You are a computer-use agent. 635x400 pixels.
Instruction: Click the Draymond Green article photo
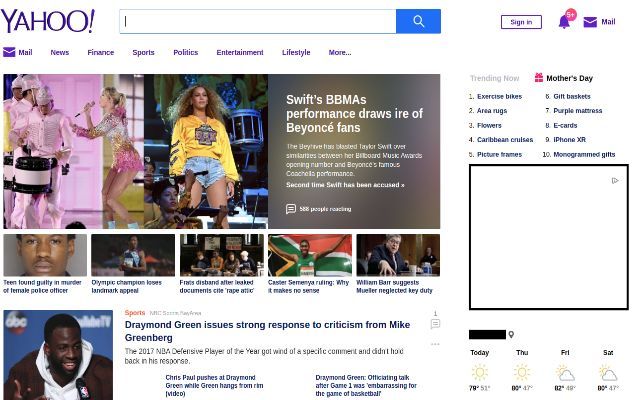pos(58,355)
